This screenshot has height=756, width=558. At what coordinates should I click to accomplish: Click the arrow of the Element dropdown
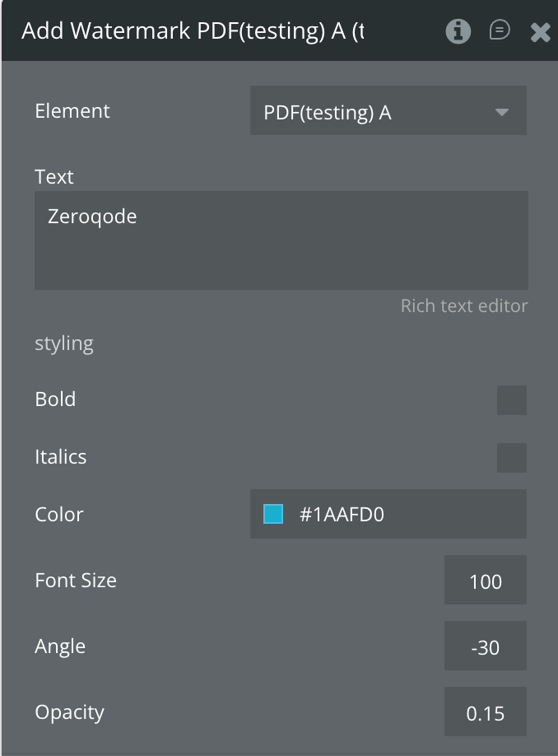pos(502,112)
